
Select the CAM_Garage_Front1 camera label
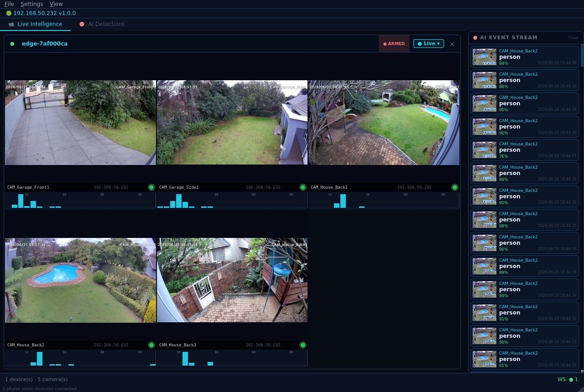(x=28, y=187)
